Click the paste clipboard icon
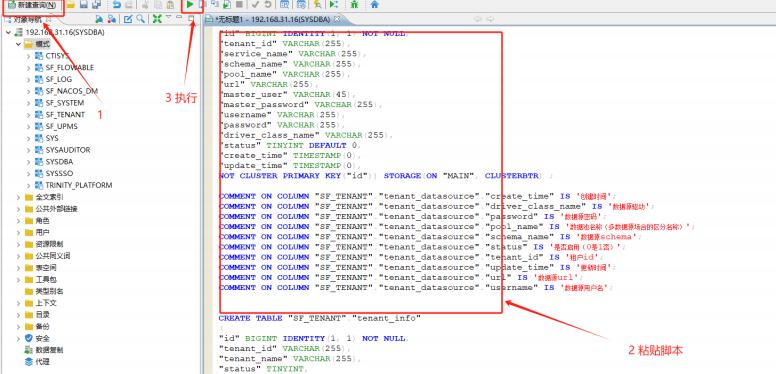The image size is (776, 374). 170,5
